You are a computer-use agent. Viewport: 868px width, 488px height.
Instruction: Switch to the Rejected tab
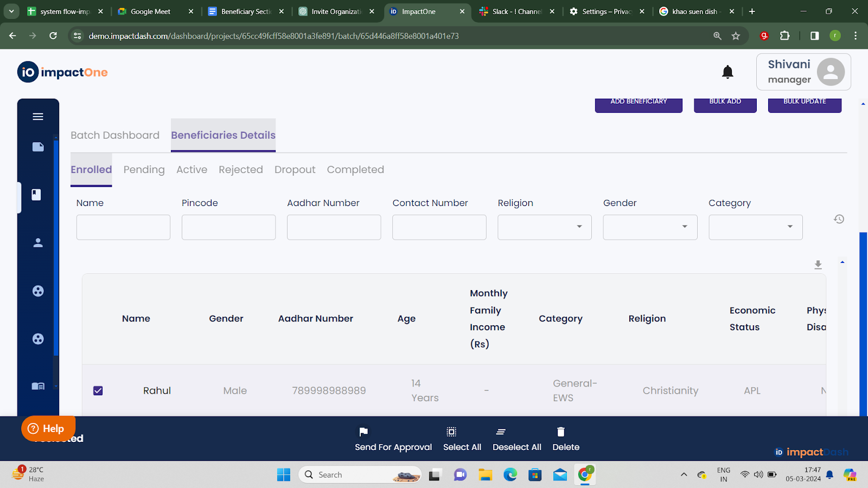(x=241, y=170)
